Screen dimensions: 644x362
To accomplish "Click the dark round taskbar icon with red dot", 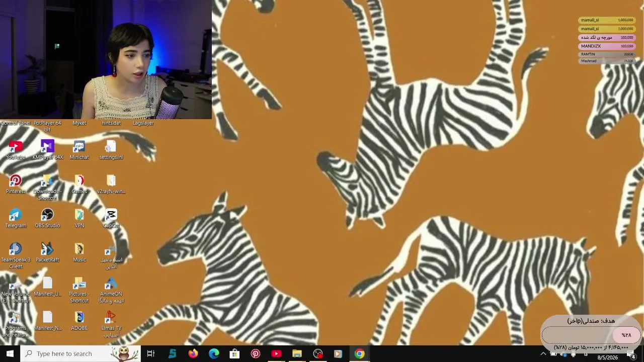I will (x=318, y=353).
